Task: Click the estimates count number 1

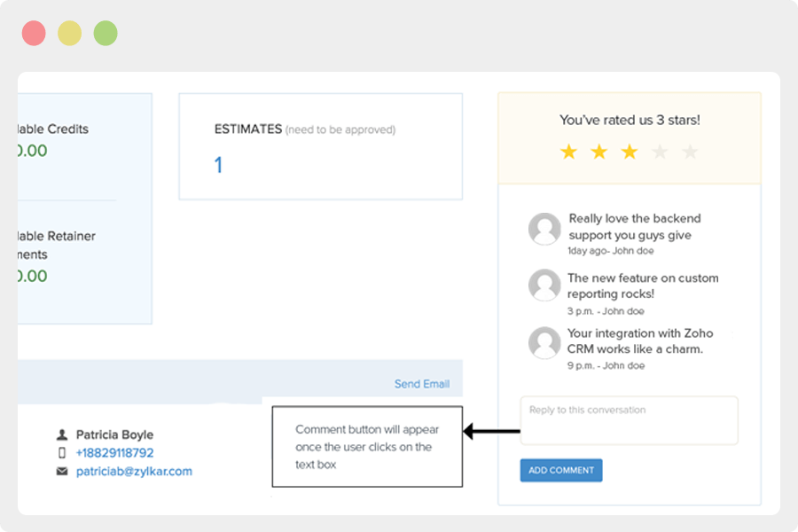Action: (218, 165)
